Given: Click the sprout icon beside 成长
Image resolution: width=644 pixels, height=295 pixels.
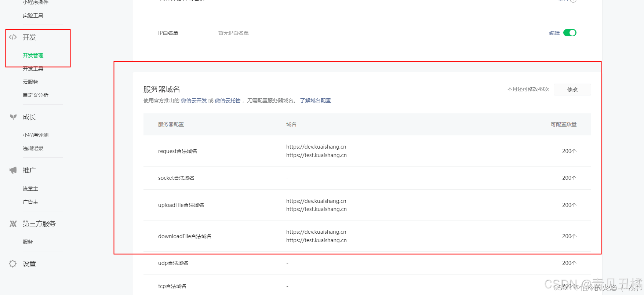Looking at the screenshot, I should coord(13,117).
